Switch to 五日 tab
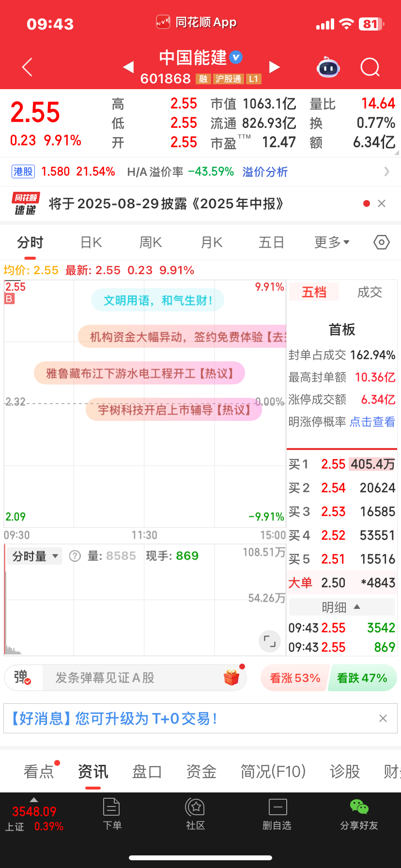Screen dimensions: 401x868 tap(271, 242)
